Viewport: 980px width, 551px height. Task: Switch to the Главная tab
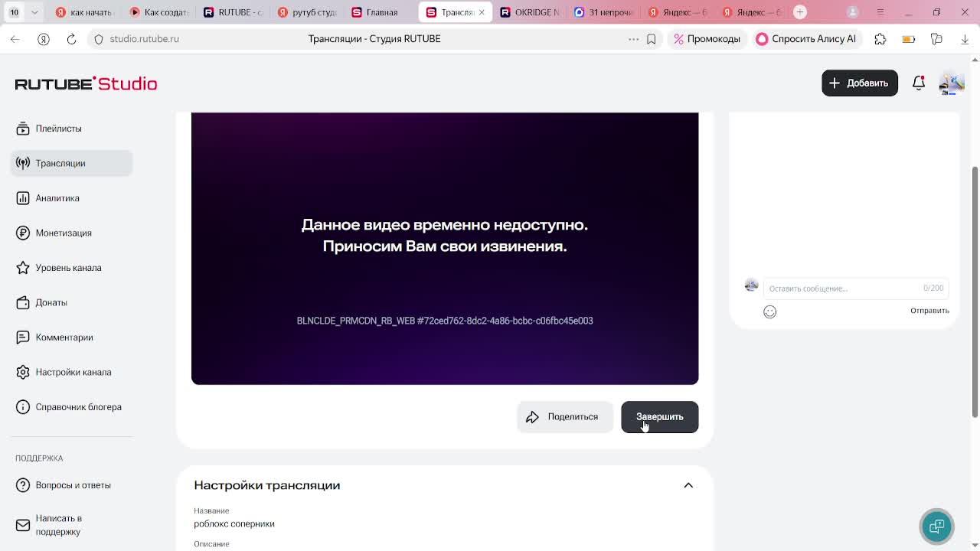click(x=381, y=12)
